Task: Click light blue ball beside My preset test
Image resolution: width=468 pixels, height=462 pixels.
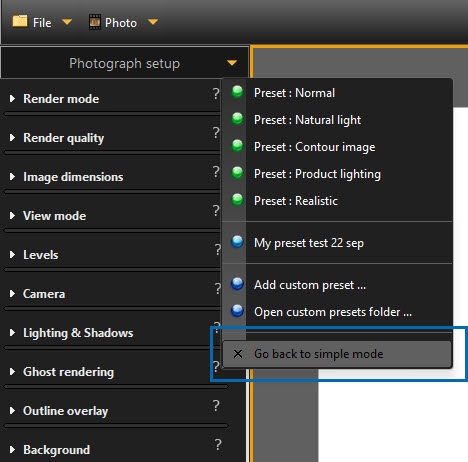Action: click(237, 242)
